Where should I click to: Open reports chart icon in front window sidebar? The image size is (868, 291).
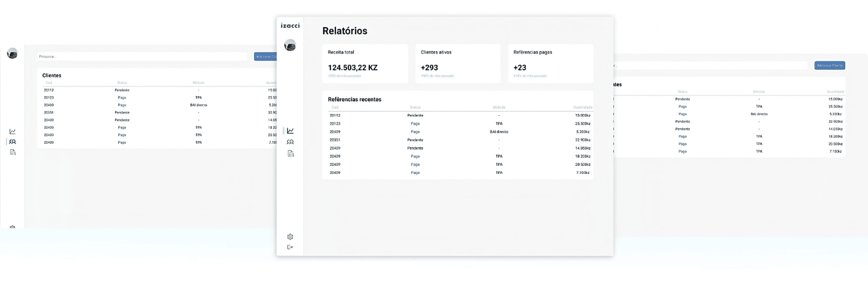click(x=290, y=131)
